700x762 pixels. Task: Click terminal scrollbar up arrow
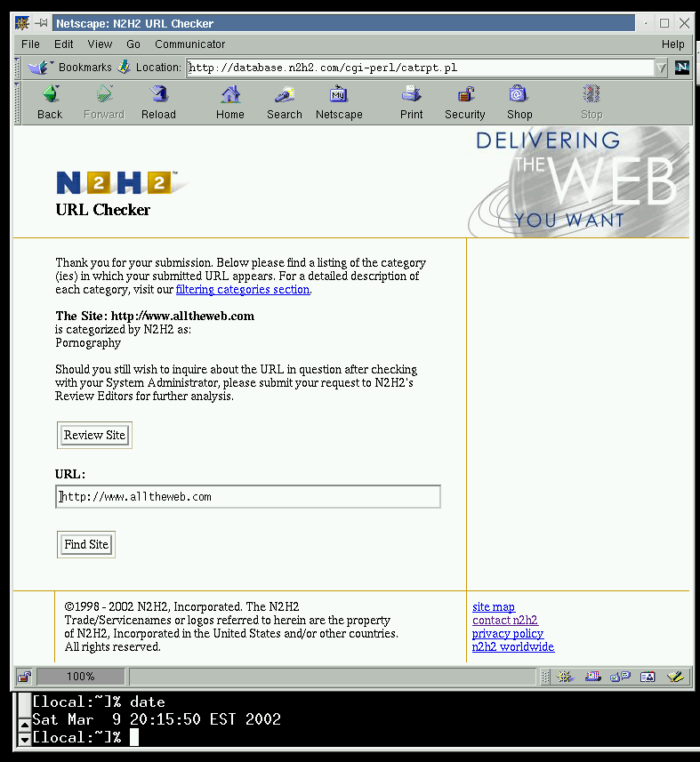(24, 725)
